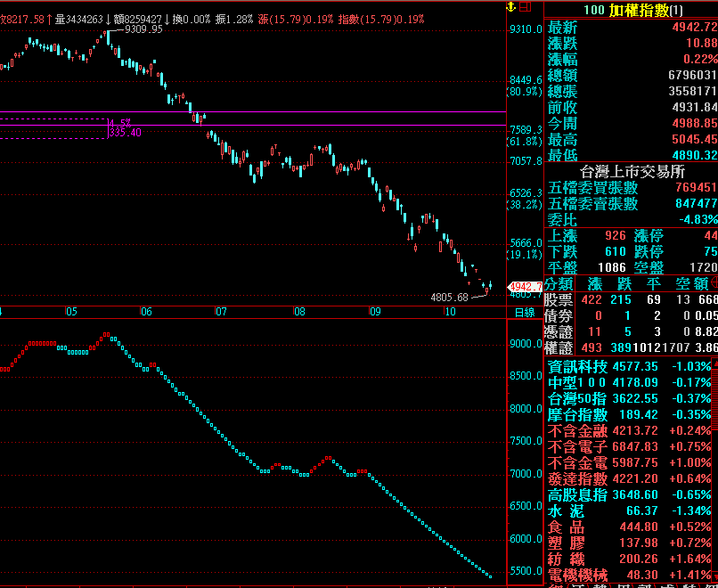Image resolution: width=718 pixels, height=588 pixels.
Task: Select the 電機機械 sector row
Action: pos(627,575)
